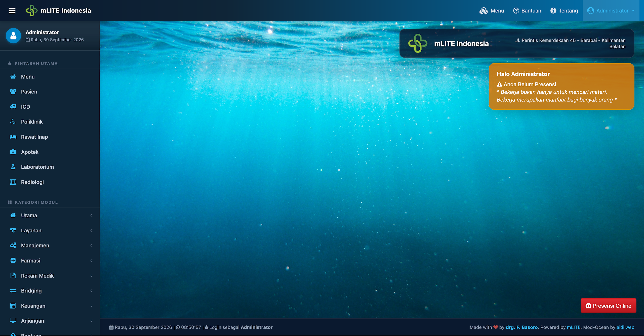644x336 pixels.
Task: Toggle the hamburger sidebar menu icon
Action: (12, 11)
